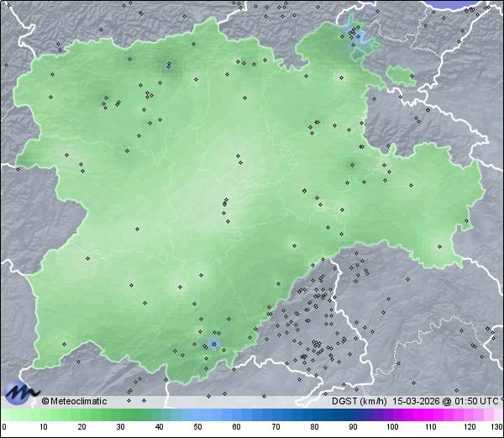This screenshot has width=504, height=438.
Task: Click the blue gust hotspot in the northeast
Action: pos(359,38)
